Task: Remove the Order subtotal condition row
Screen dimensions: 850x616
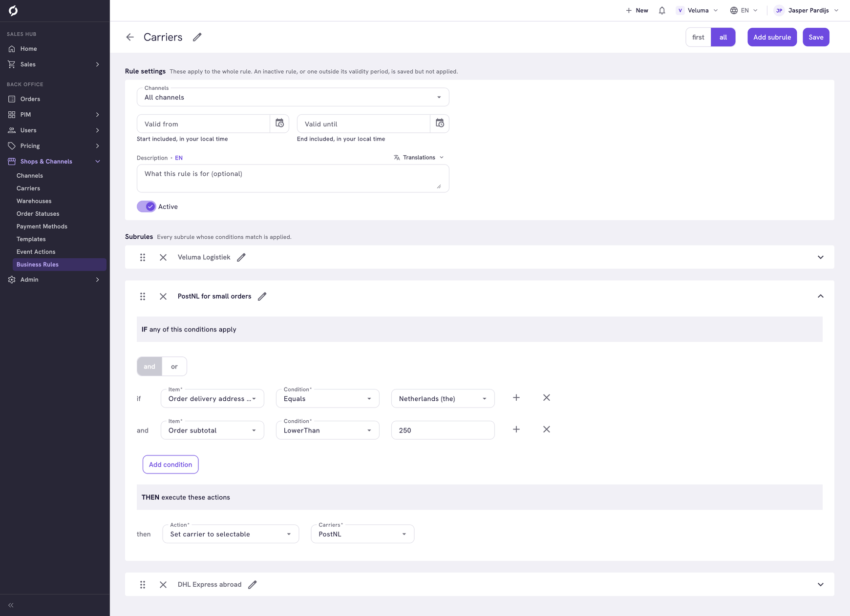Action: 547,430
